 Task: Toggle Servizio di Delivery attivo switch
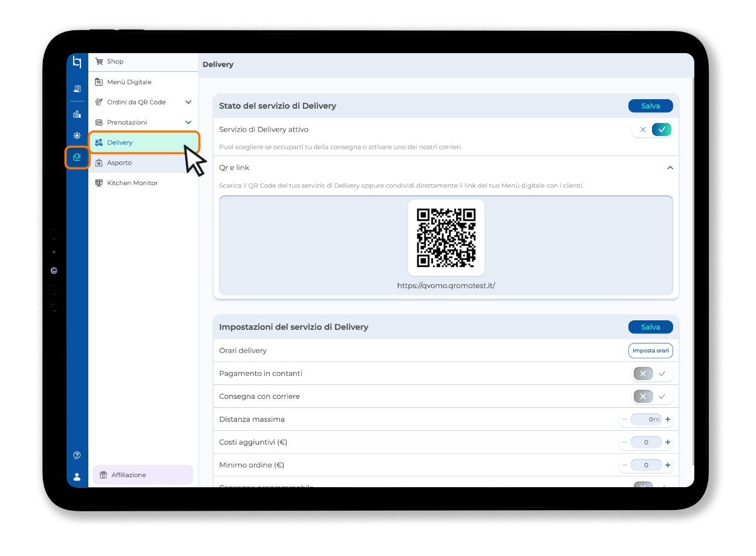click(x=652, y=129)
